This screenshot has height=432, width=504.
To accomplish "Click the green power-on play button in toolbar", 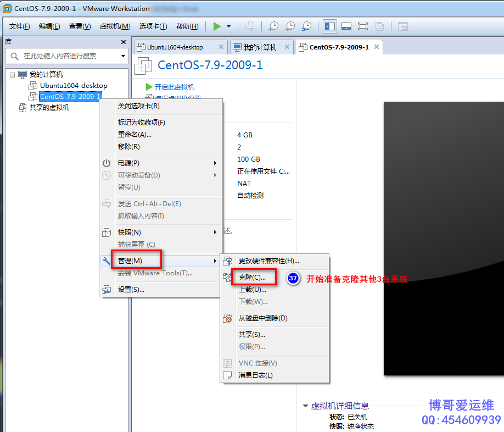I will pyautogui.click(x=217, y=26).
